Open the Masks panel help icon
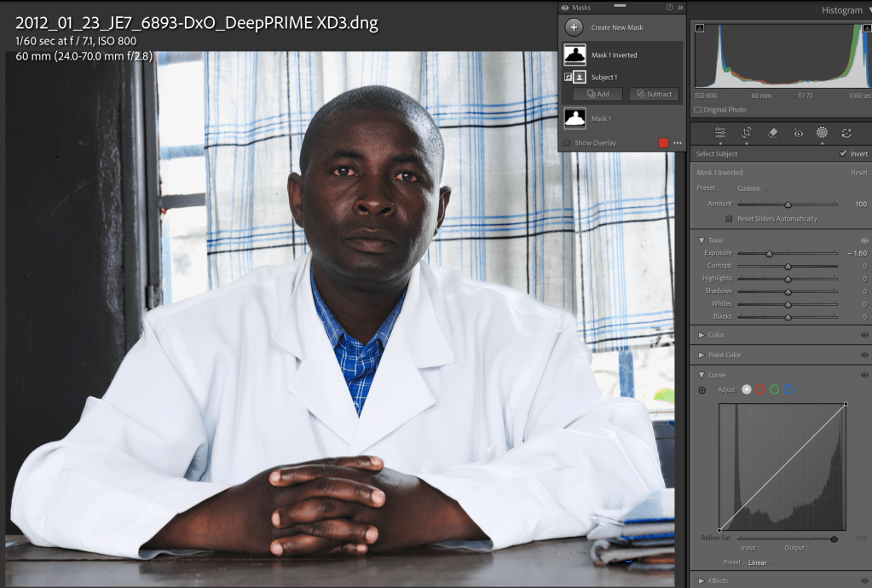872x588 pixels. coord(669,7)
